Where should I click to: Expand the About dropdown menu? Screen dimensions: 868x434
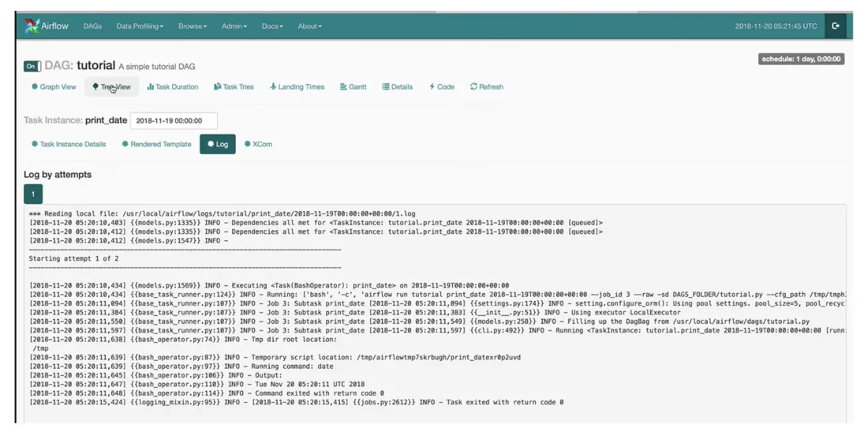coord(310,26)
